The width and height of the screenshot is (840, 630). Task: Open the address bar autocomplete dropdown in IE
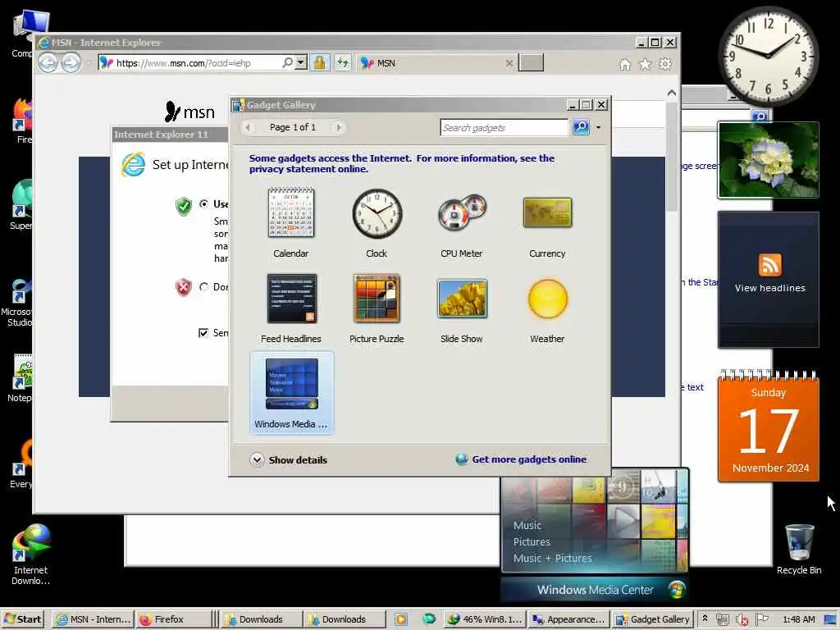click(301, 62)
